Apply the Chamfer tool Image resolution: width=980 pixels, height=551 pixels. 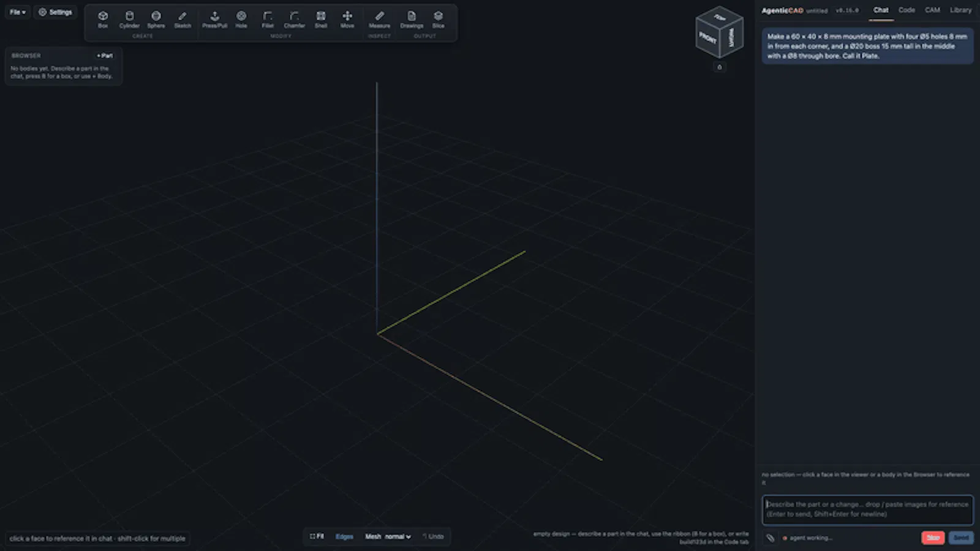click(294, 20)
